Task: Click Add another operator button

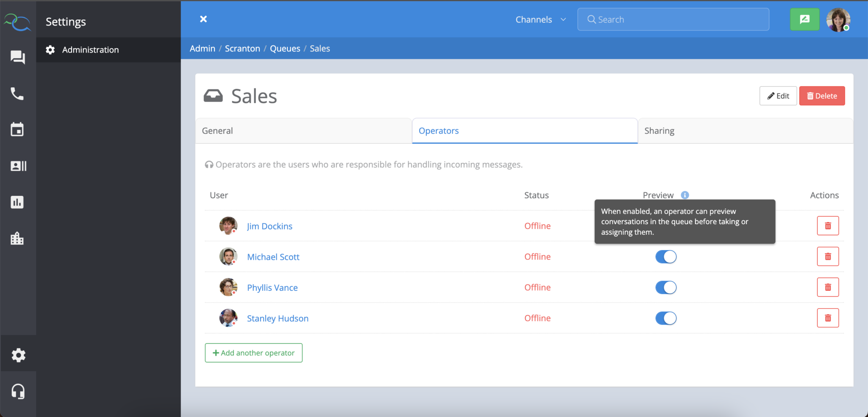Action: tap(253, 353)
